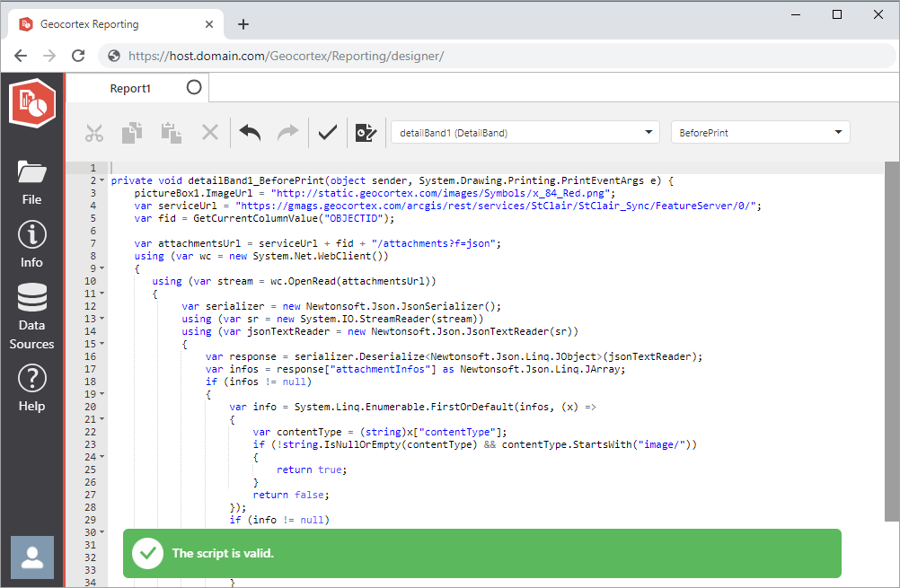
Task: Open the BeforePrint event dropdown
Action: 760,131
